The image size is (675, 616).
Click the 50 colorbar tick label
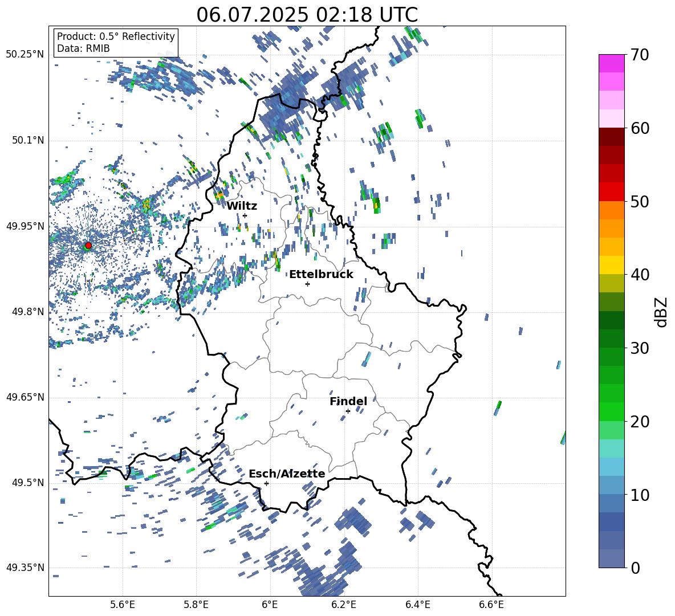[640, 202]
